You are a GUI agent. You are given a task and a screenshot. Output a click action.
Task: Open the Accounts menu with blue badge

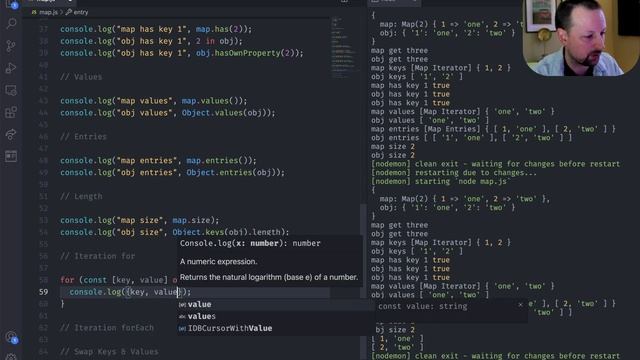[11, 337]
